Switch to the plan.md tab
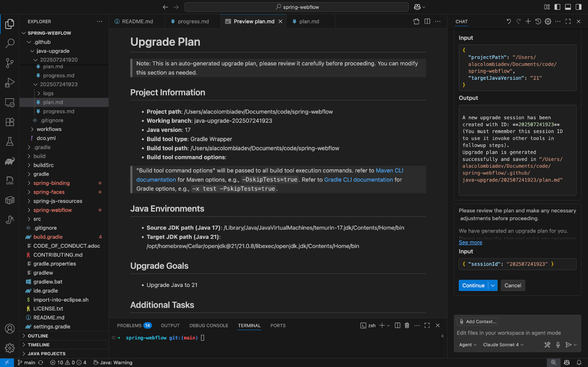Image resolution: width=588 pixels, height=367 pixels. point(309,21)
